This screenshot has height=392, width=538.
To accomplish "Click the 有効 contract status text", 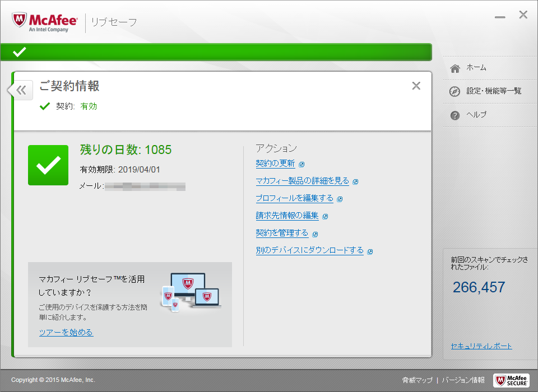I will click(x=89, y=106).
